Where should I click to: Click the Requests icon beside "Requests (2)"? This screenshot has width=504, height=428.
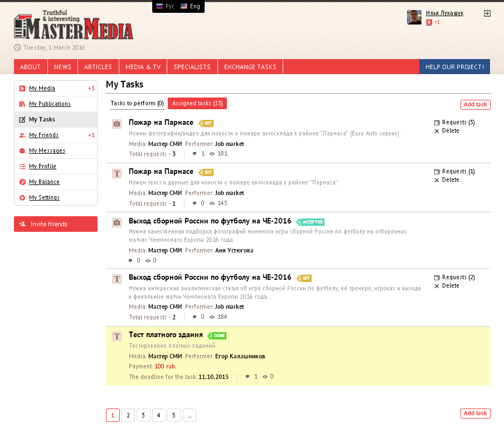pyautogui.click(x=437, y=278)
